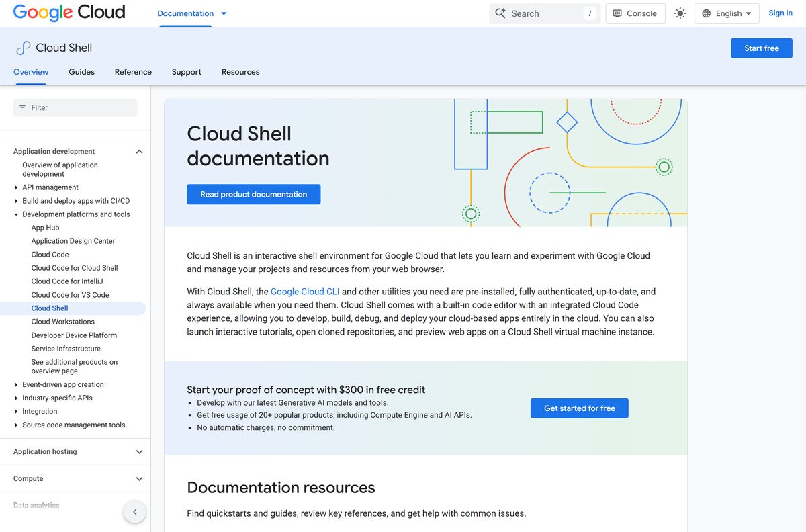Follow the Google Cloud CLI link
The width and height of the screenshot is (806, 532).
pos(305,292)
